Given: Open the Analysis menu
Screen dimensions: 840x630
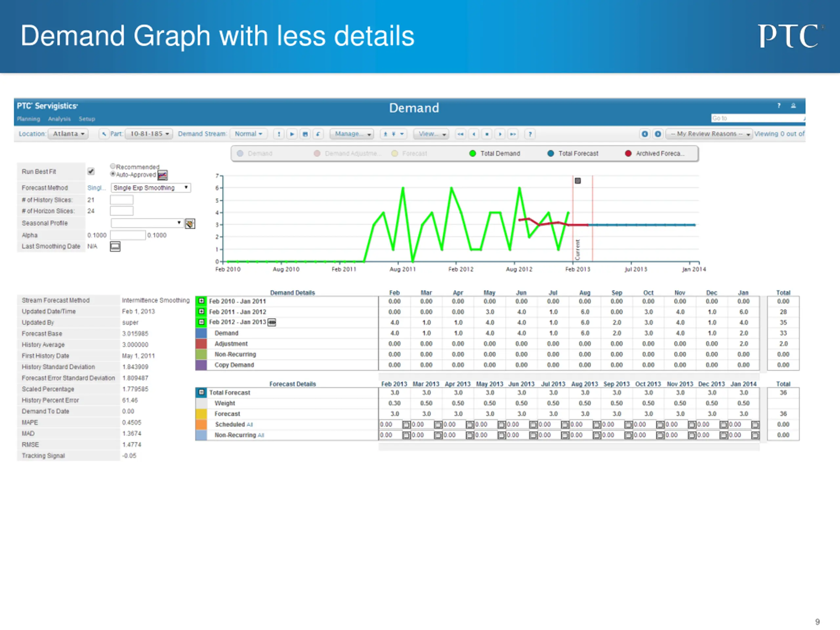Looking at the screenshot, I should coord(59,119).
